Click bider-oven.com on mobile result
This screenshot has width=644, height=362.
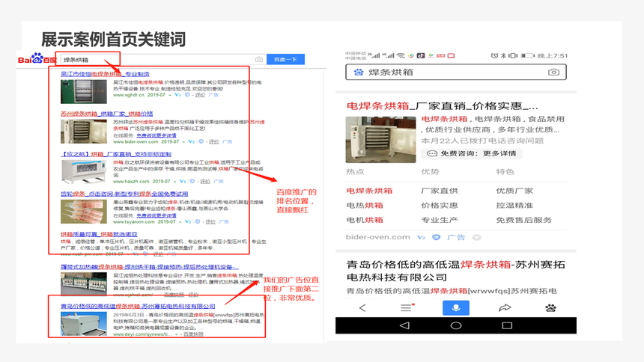(x=377, y=237)
